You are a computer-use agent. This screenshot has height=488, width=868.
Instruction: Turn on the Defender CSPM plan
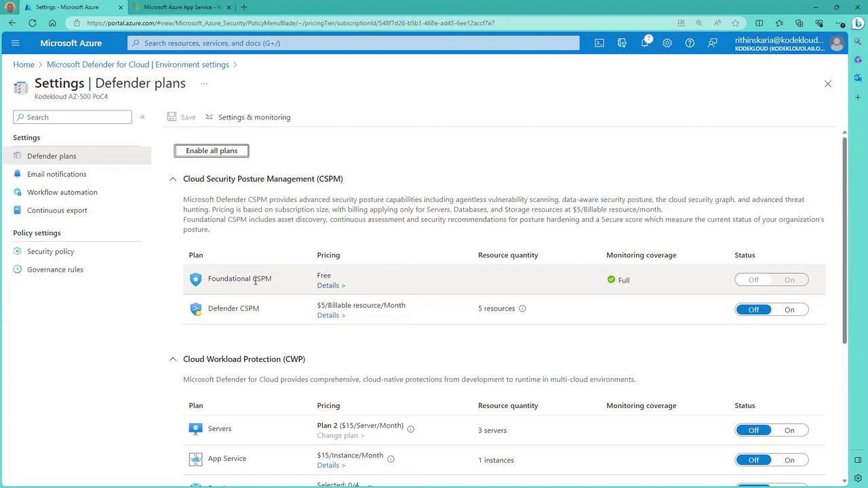point(789,310)
